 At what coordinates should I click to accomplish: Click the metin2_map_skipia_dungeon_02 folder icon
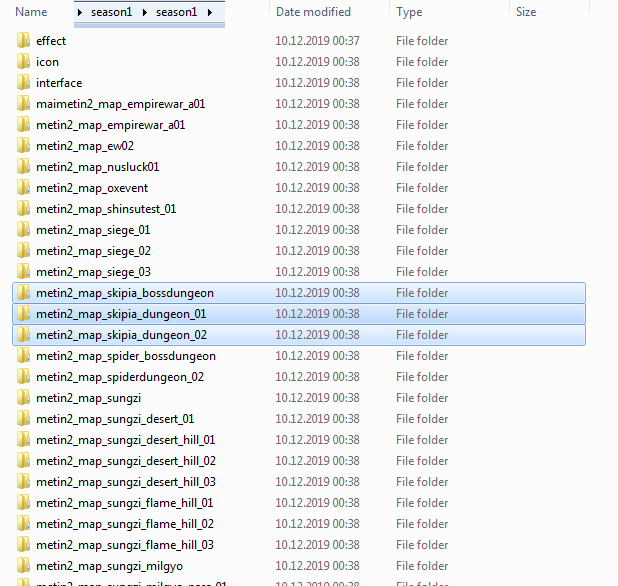point(23,335)
